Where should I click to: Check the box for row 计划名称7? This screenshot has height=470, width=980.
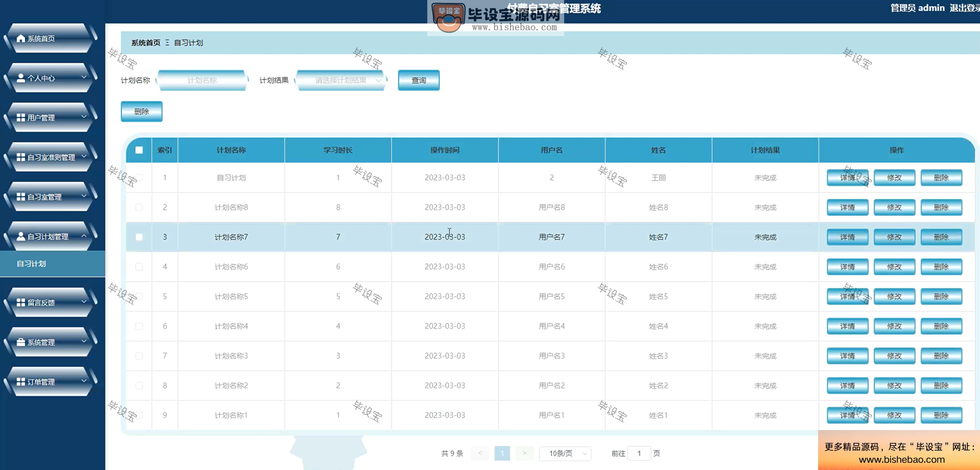click(139, 237)
